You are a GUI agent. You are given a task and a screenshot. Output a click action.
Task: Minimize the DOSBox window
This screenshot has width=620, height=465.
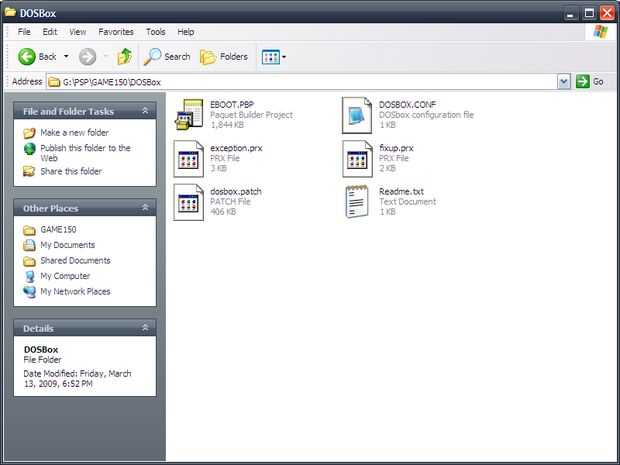click(x=570, y=14)
